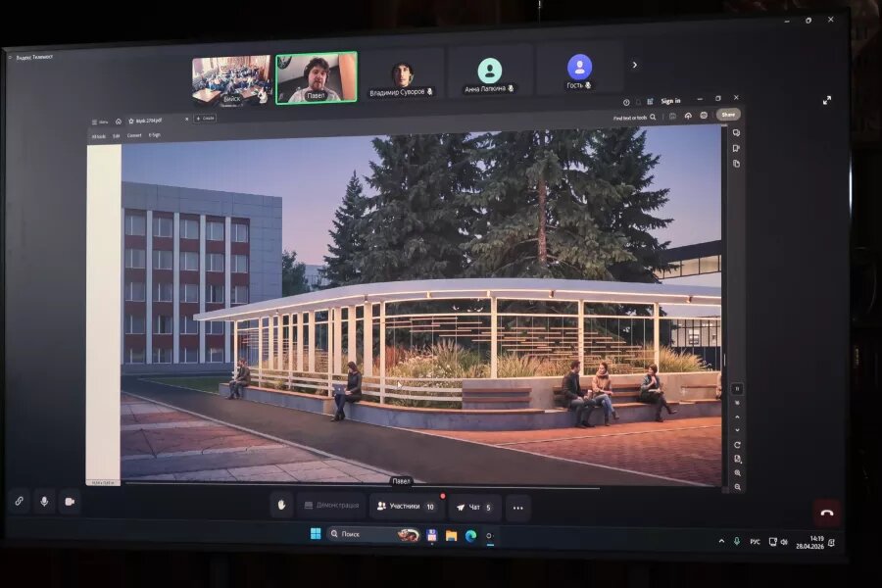The width and height of the screenshot is (882, 588).
Task: Click the rotate page icon in the right toolbar
Action: tap(737, 445)
